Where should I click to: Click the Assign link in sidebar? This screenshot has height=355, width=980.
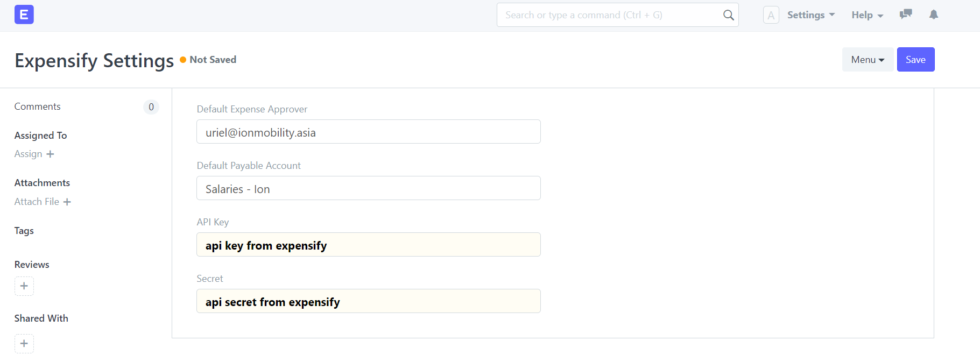(28, 154)
